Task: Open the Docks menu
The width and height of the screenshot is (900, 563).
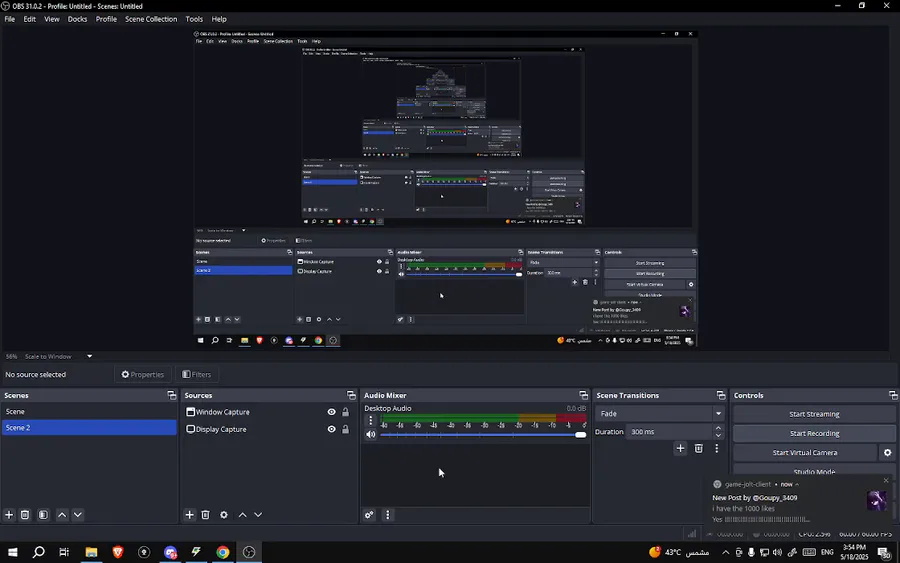Action: (x=77, y=19)
